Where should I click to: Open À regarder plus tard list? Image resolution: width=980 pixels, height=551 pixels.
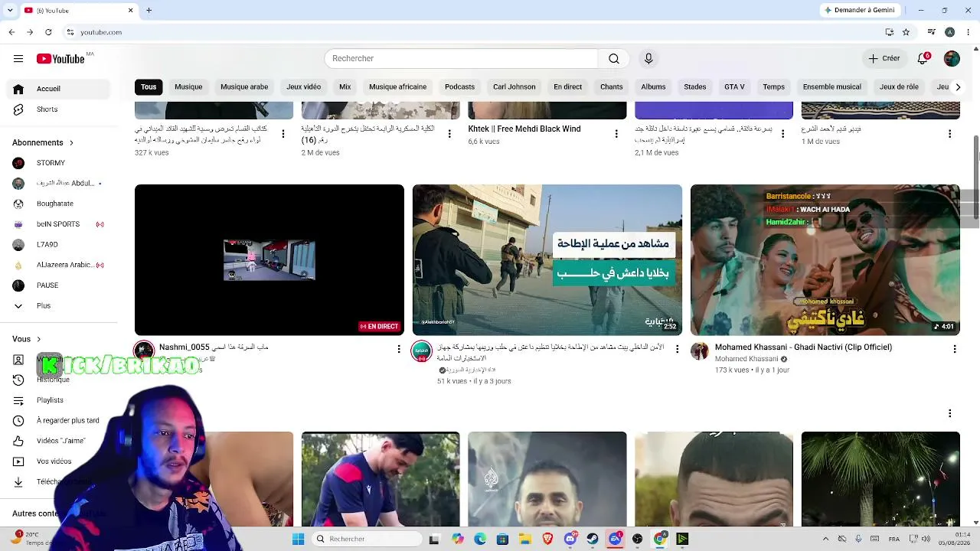67,421
